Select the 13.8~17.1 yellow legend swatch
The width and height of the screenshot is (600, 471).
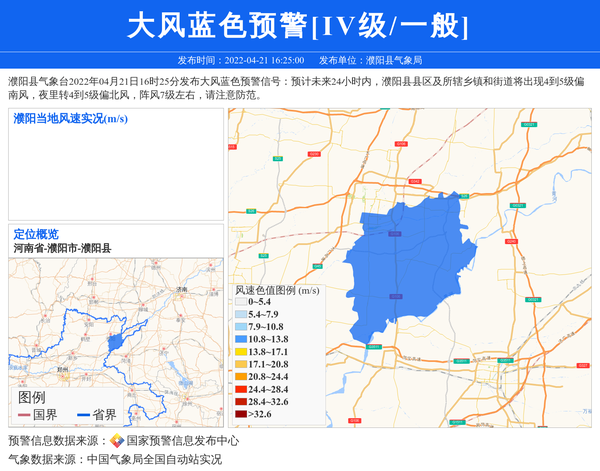pos(241,352)
